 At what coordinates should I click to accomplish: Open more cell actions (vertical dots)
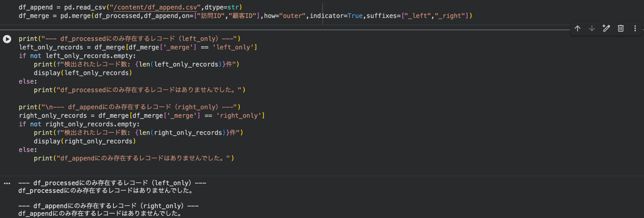click(x=635, y=28)
